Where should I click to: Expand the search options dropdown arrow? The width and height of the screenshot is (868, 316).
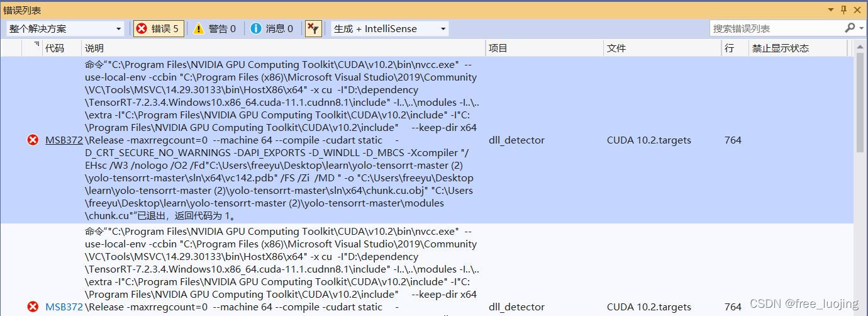[x=860, y=28]
